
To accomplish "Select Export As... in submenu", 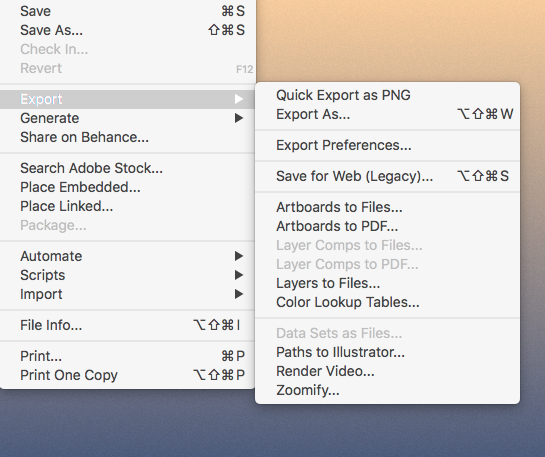I will (x=388, y=114).
